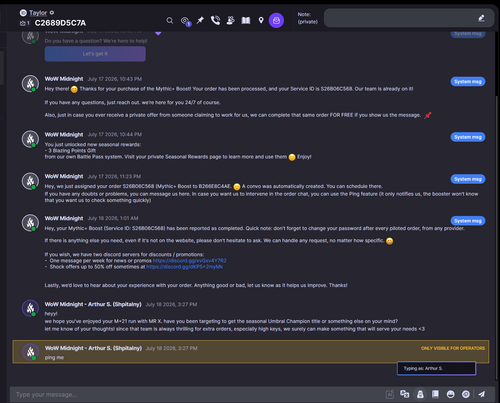Open the Taylor customer name link
The height and width of the screenshot is (403, 500).
click(x=38, y=13)
